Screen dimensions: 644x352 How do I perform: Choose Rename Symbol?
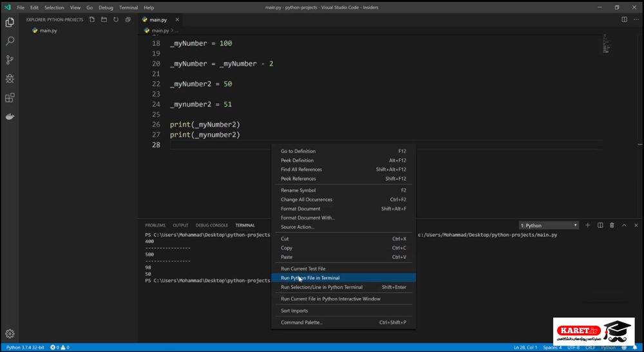click(343, 190)
